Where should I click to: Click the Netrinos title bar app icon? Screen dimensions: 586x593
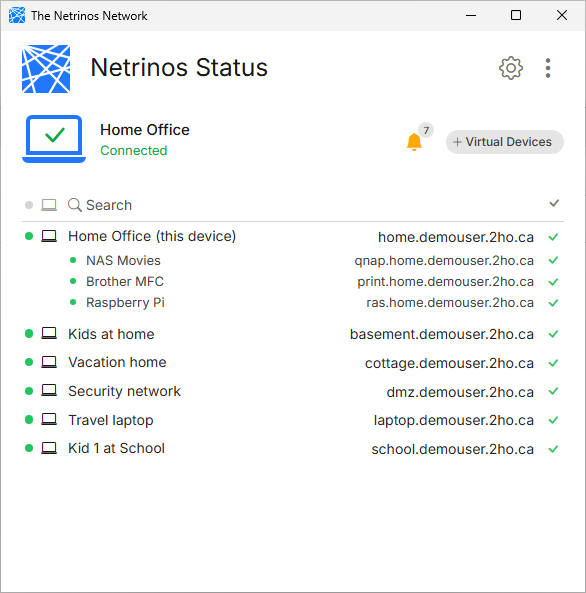[17, 16]
